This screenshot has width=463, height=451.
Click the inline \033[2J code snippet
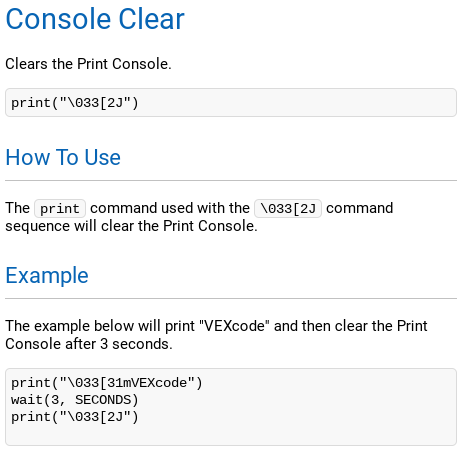[x=288, y=208]
